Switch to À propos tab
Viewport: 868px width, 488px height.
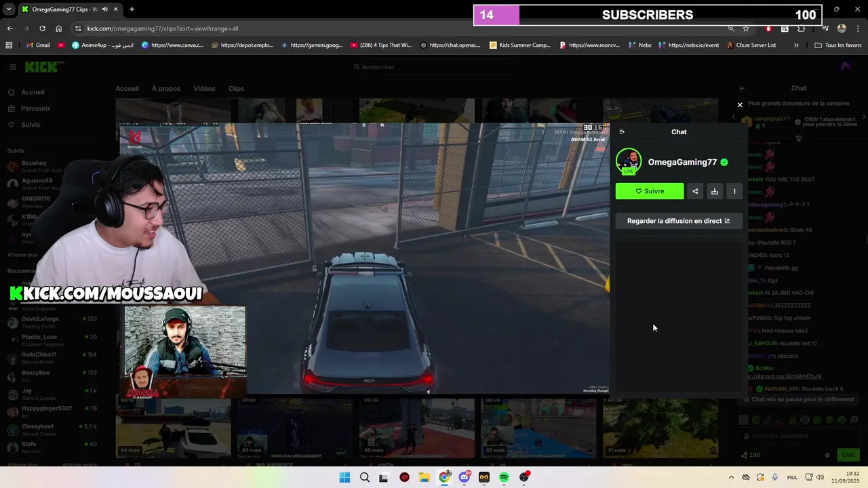[x=166, y=89]
